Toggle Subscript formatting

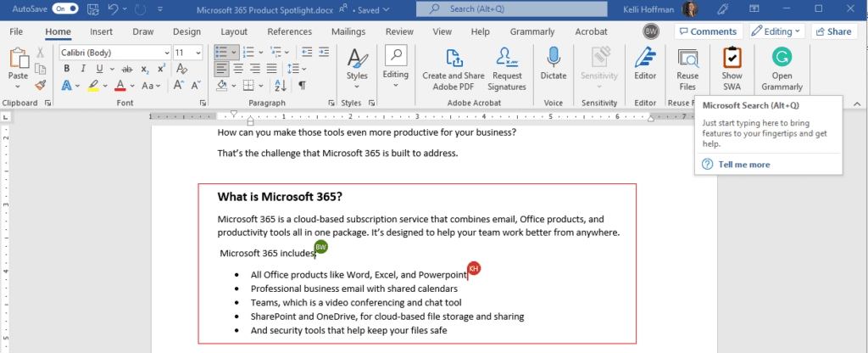coord(144,70)
